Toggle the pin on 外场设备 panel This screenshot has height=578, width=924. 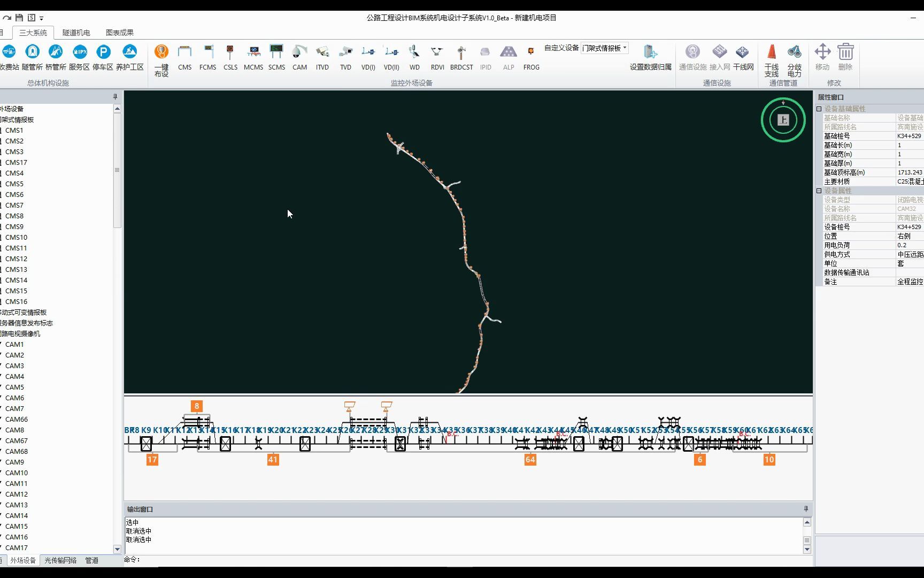point(114,97)
